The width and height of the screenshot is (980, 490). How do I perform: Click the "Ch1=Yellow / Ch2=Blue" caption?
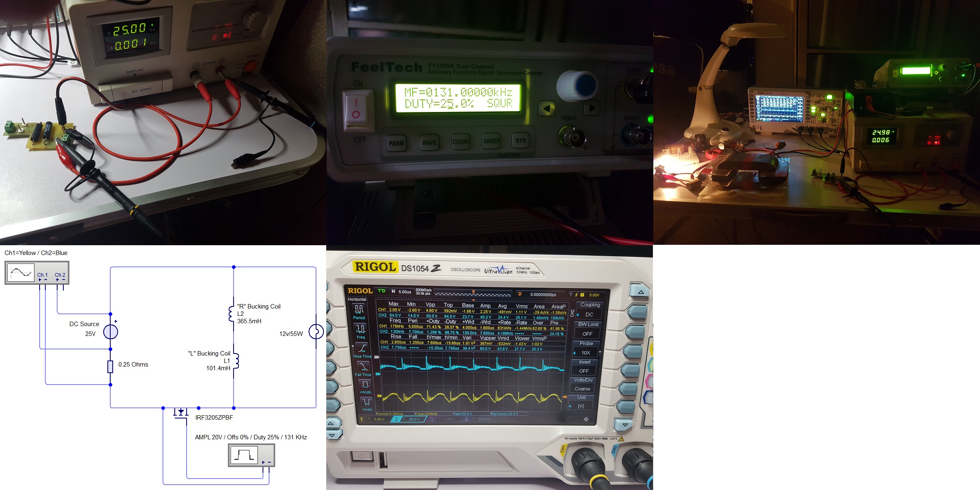[36, 253]
